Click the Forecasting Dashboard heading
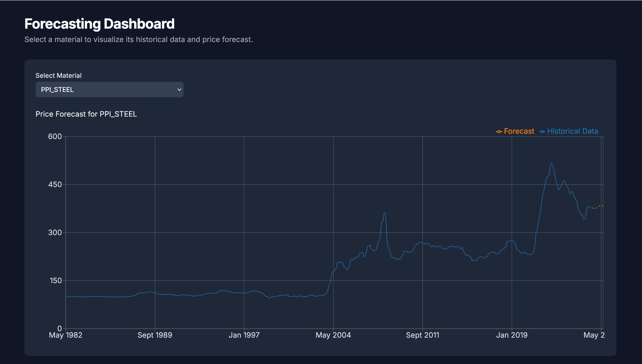The width and height of the screenshot is (642, 364). (x=99, y=24)
